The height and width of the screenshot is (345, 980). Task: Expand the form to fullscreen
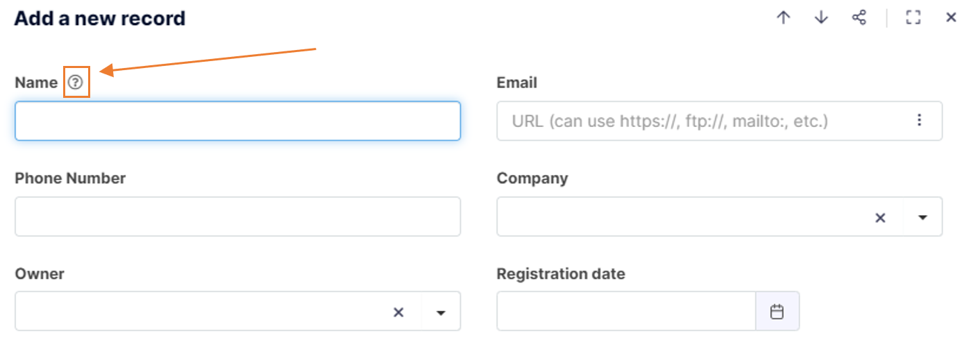click(913, 18)
